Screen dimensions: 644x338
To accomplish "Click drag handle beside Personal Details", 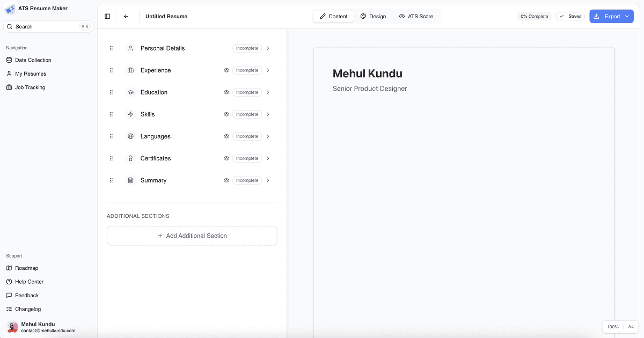I will [111, 48].
